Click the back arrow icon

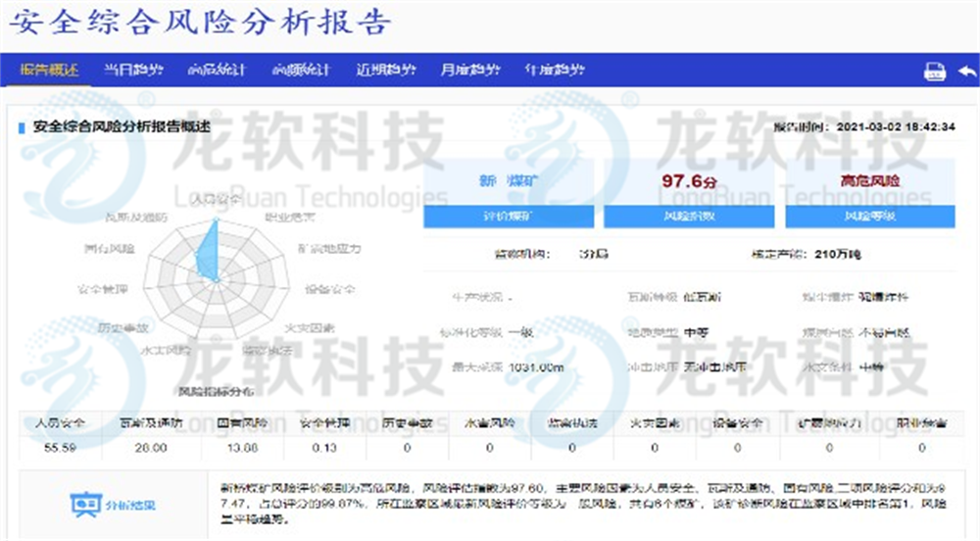(x=966, y=72)
